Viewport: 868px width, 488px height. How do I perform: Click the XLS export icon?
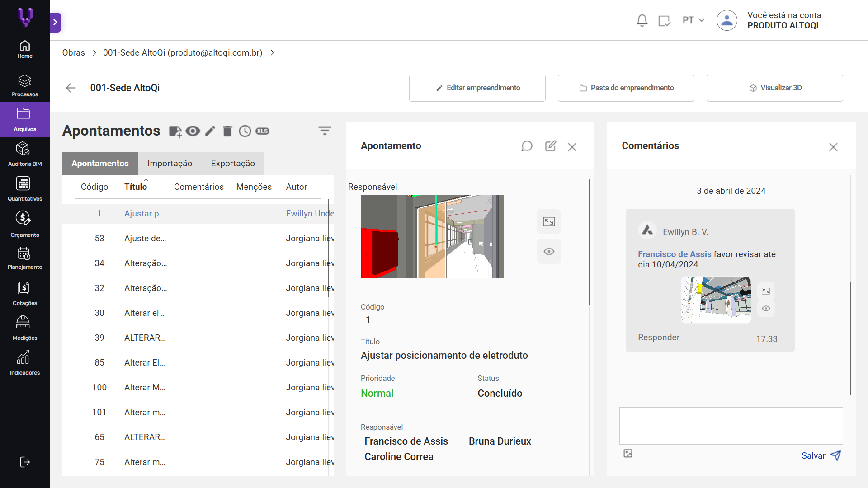(x=262, y=131)
